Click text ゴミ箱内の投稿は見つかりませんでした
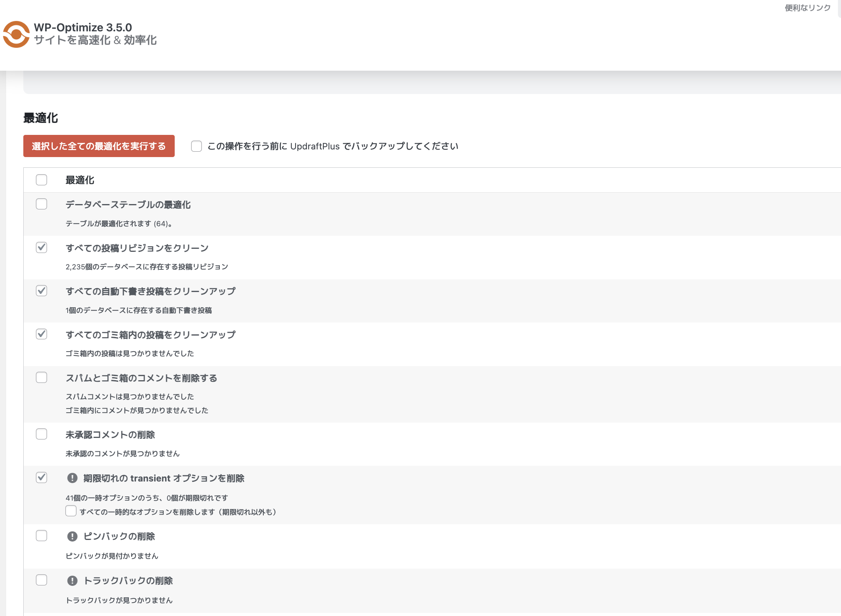Viewport: 841px width, 616px height. tap(130, 353)
